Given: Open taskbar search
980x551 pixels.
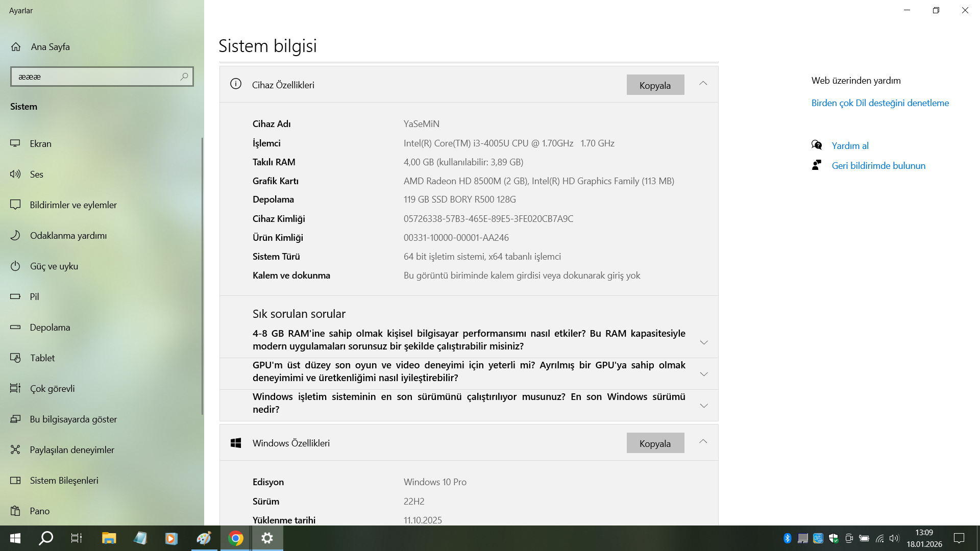Looking at the screenshot, I should (x=46, y=538).
